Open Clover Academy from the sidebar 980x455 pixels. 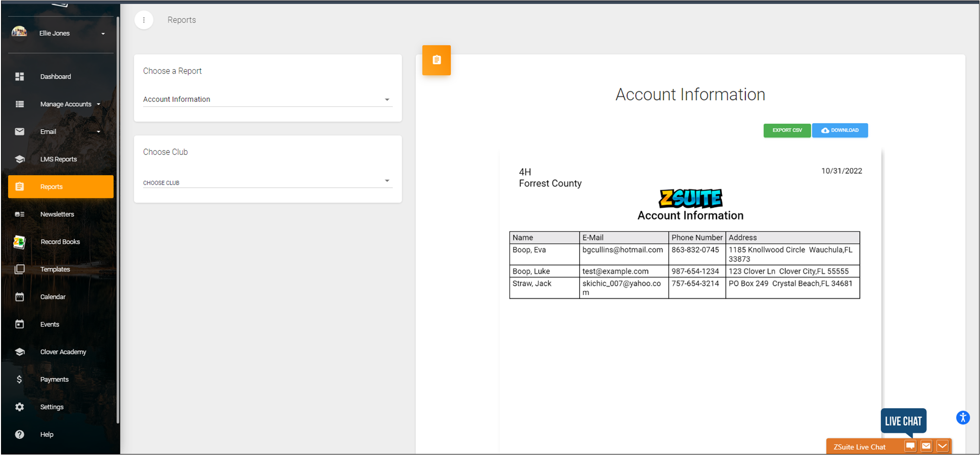[x=63, y=352]
